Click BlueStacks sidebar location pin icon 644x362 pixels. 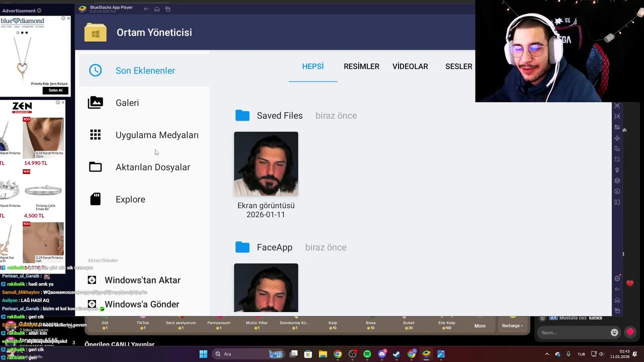[617, 170]
